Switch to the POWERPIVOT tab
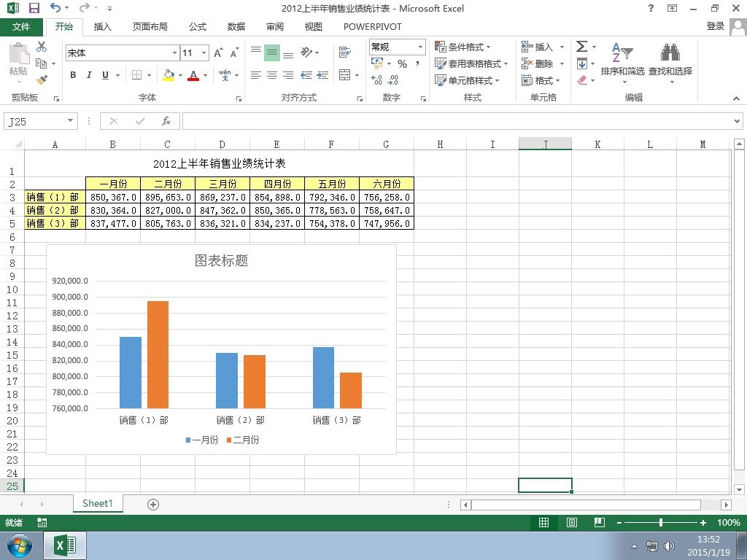The width and height of the screenshot is (747, 560). [373, 27]
